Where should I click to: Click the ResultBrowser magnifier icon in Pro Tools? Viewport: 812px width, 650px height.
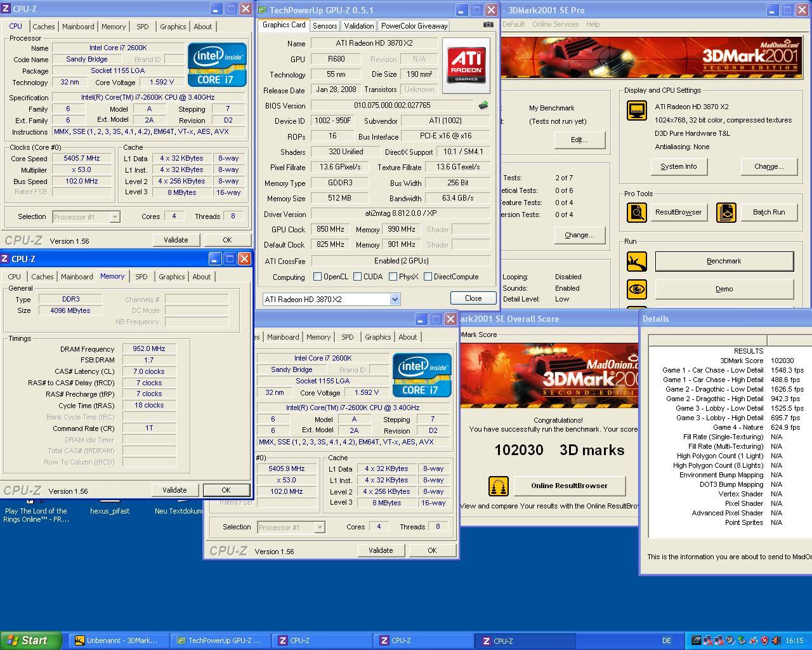636,212
